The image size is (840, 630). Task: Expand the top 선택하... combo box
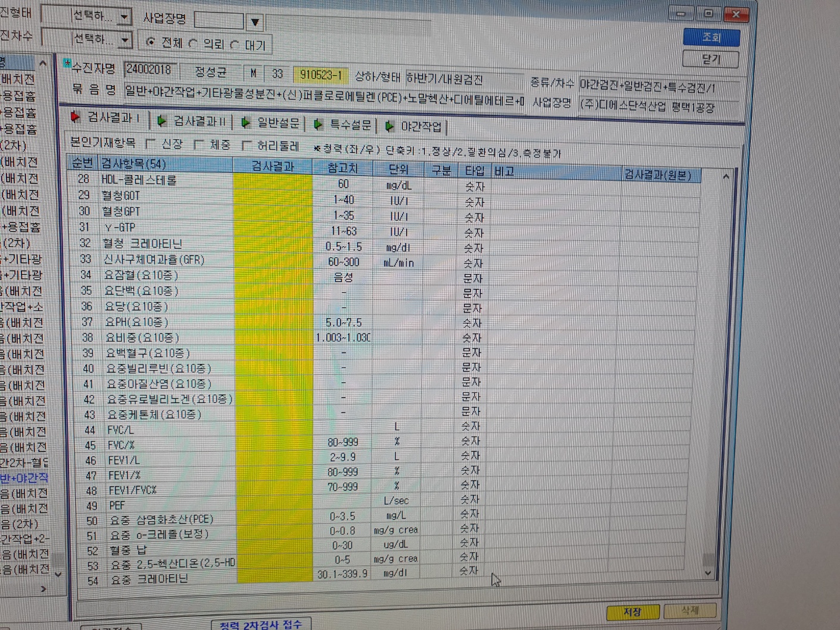(x=124, y=17)
